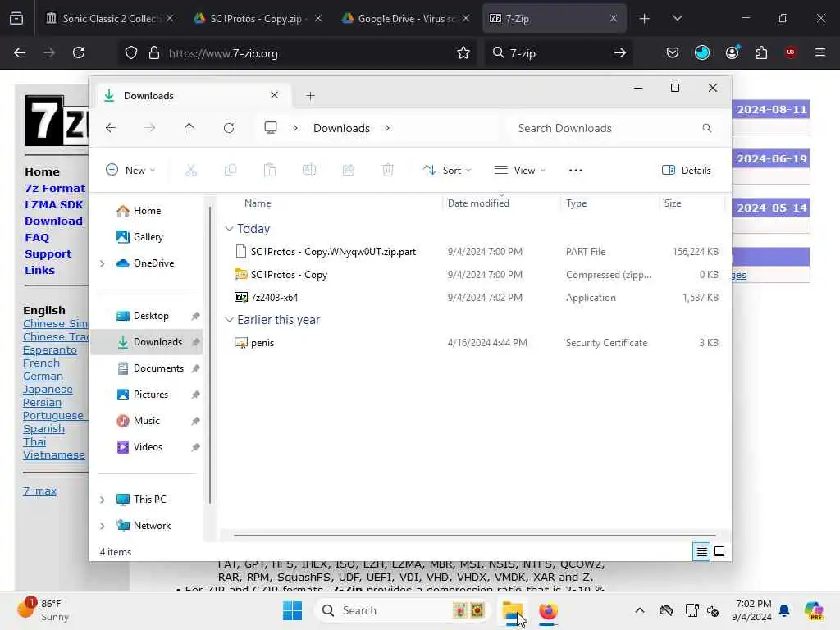Image resolution: width=840 pixels, height=630 pixels.
Task: Collapse the Today group
Action: tap(229, 229)
